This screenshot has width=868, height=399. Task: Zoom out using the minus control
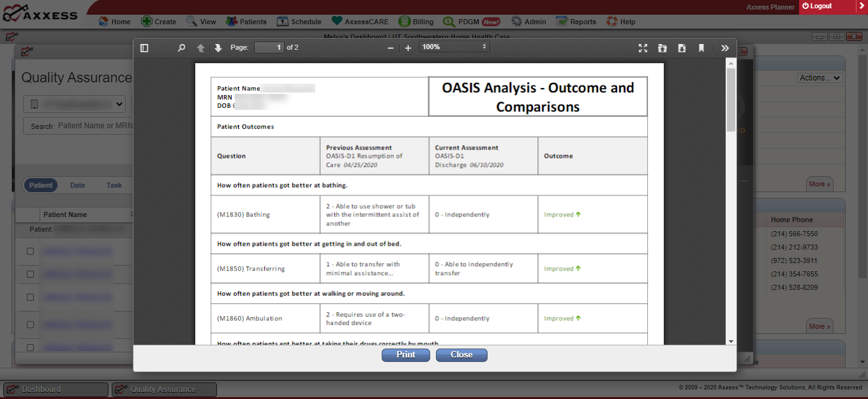(391, 47)
